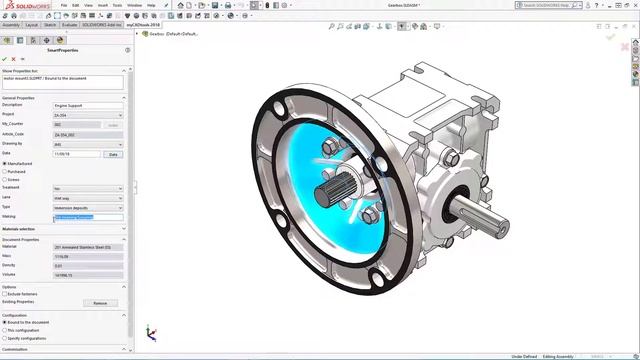Open the Treatment dropdown
The width and height of the screenshot is (640, 360).
(88, 189)
